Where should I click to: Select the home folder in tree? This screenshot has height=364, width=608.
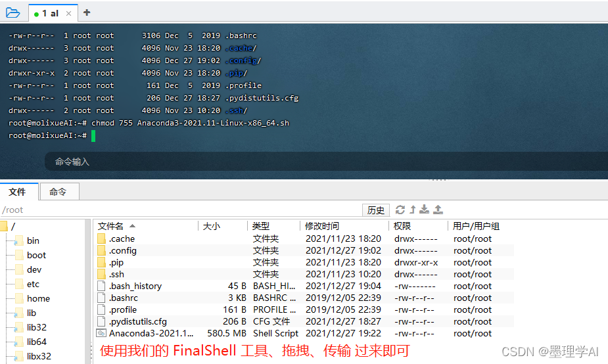[x=38, y=298]
